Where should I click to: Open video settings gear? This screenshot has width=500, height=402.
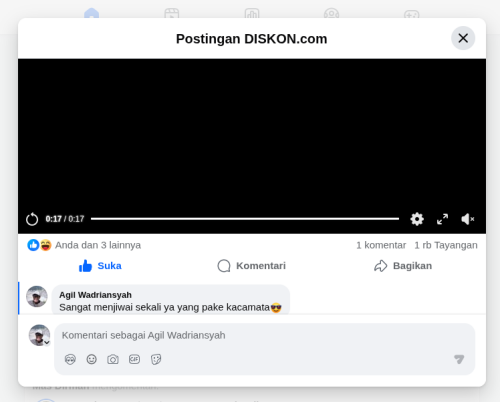click(x=417, y=219)
